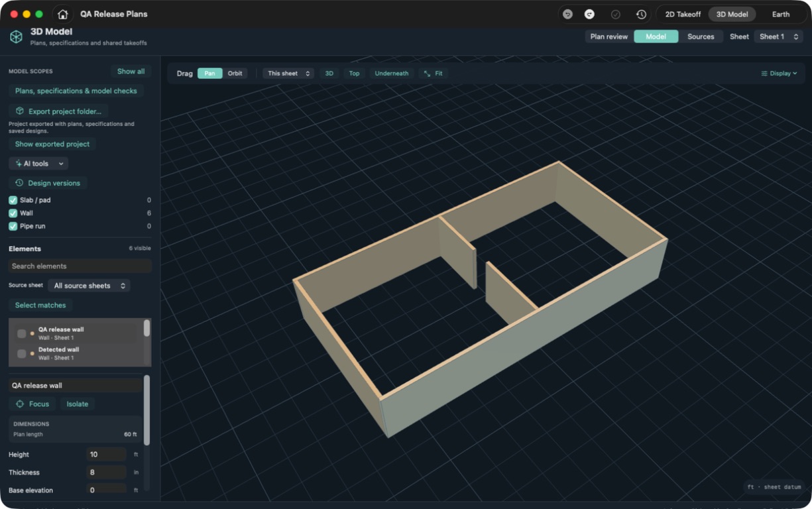Viewport: 812px width, 509px height.
Task: Toggle the Slab / pad checkbox
Action: tap(13, 200)
